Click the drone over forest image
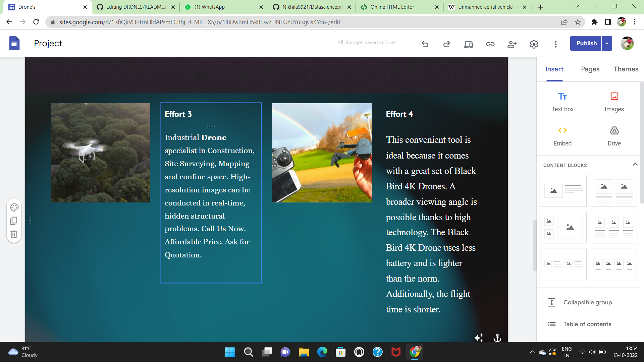This screenshot has height=362, width=644. [x=100, y=153]
